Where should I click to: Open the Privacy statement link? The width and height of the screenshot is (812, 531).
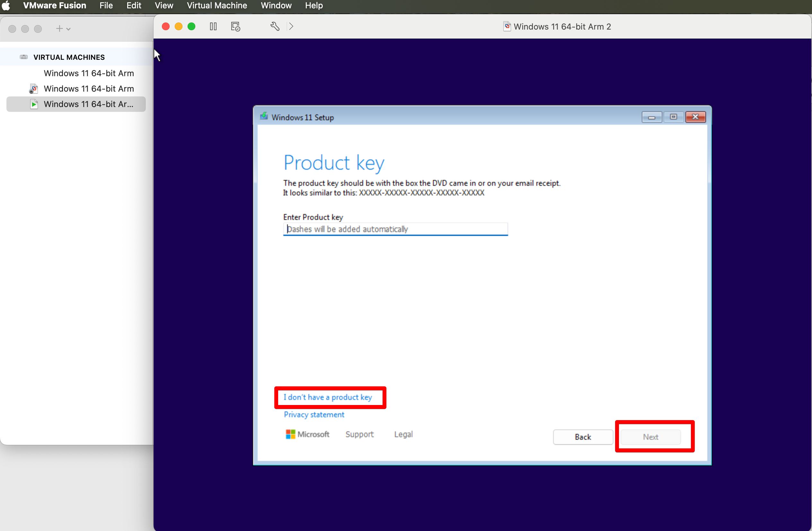point(314,415)
